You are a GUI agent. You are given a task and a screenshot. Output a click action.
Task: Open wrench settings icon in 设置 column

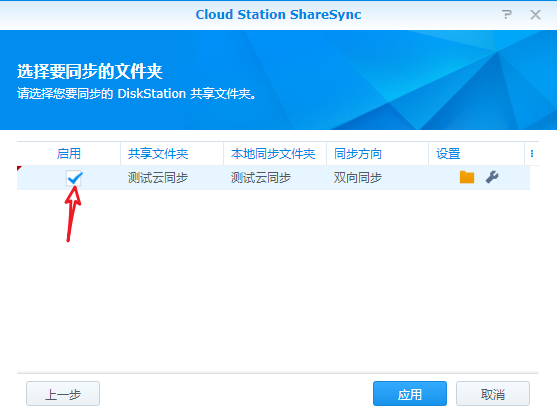point(492,177)
